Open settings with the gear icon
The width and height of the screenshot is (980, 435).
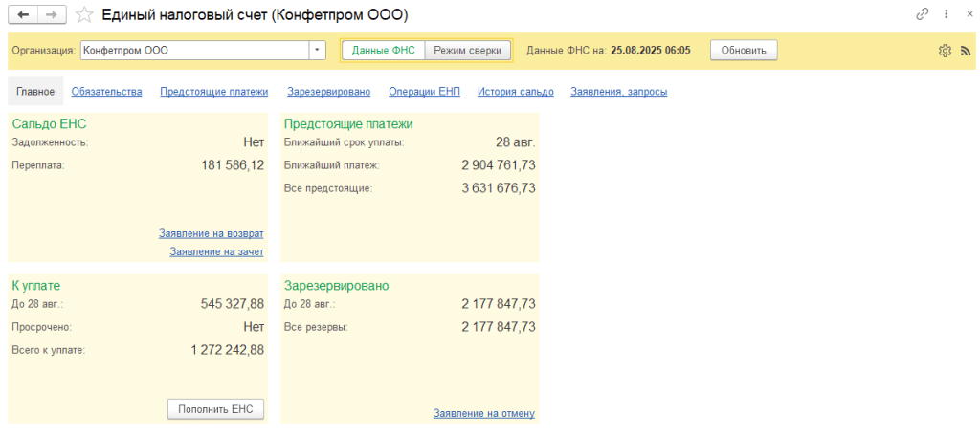(x=945, y=51)
